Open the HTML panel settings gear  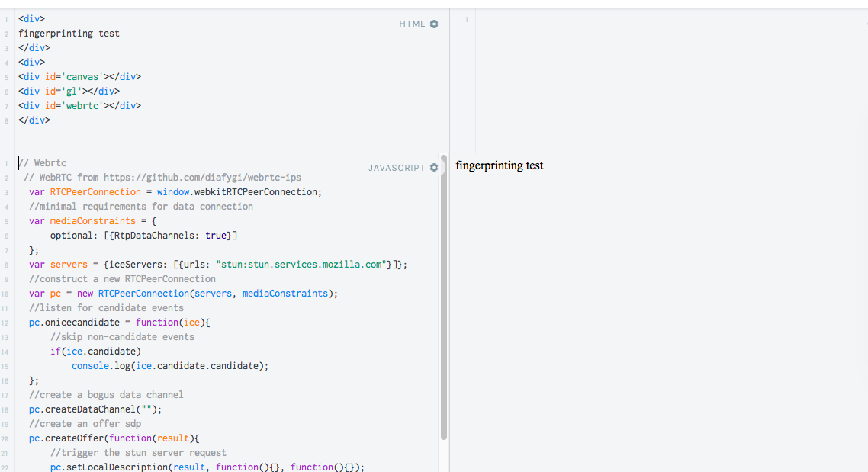click(434, 24)
